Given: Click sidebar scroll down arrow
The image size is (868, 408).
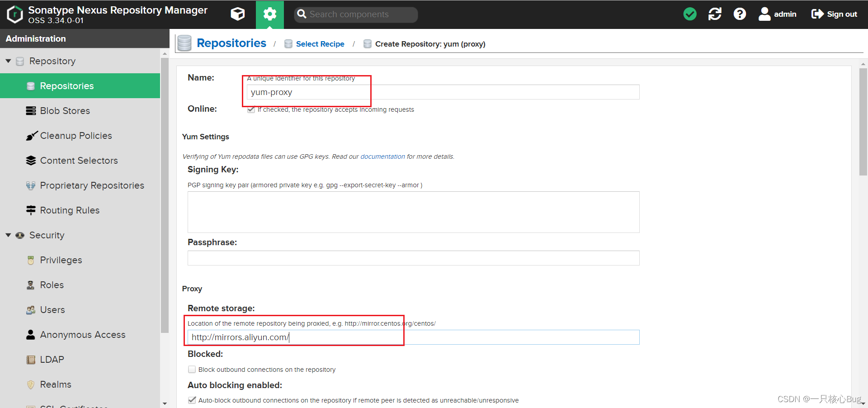Looking at the screenshot, I should coord(165,403).
